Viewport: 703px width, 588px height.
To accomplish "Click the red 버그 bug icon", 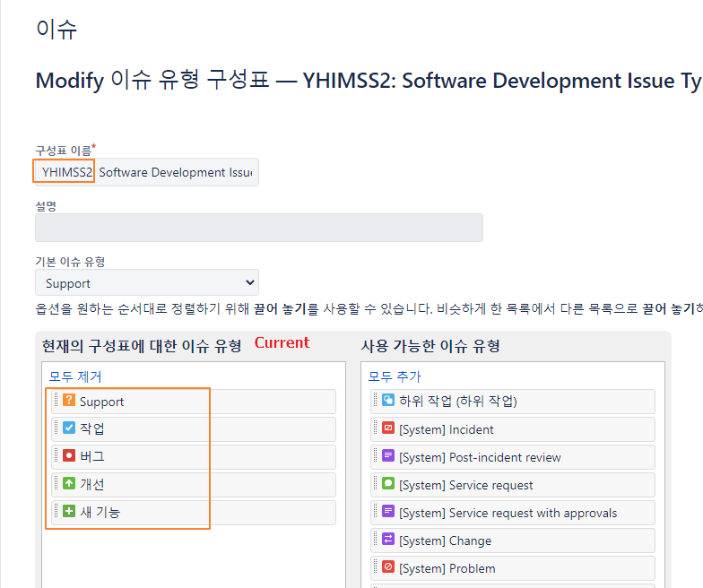I will tap(68, 455).
